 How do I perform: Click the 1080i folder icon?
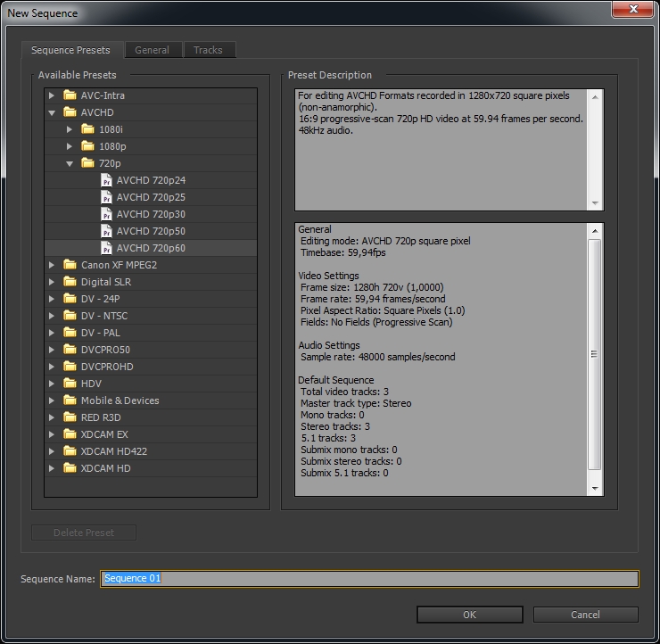87,128
